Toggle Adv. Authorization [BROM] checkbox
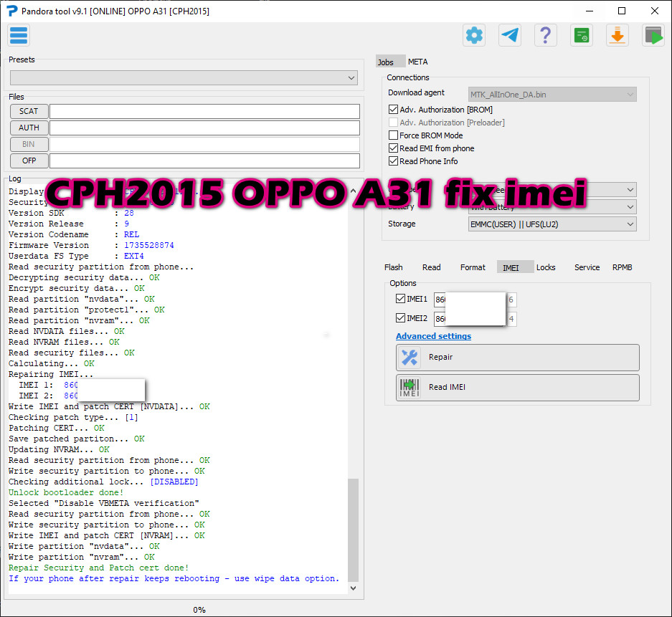 click(x=393, y=110)
